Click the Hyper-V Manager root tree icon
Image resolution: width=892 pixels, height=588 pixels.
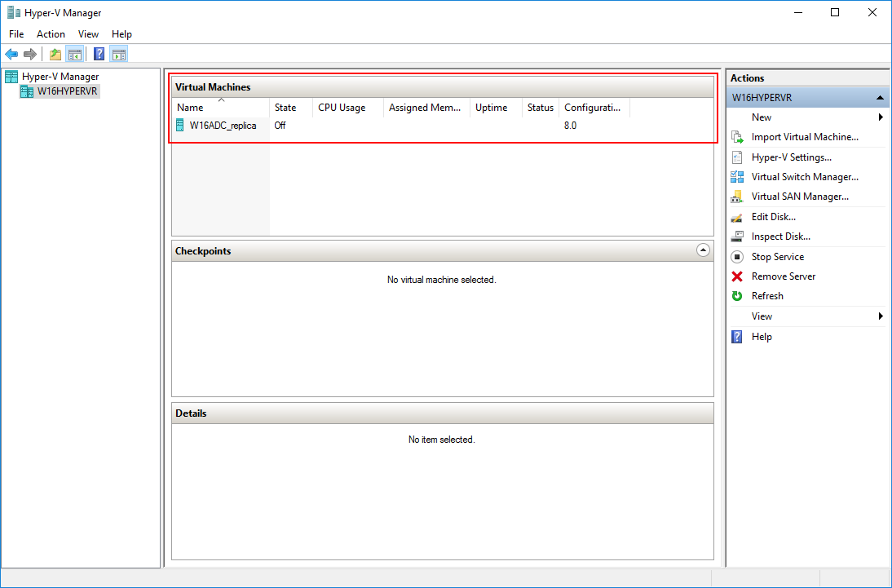pyautogui.click(x=11, y=77)
